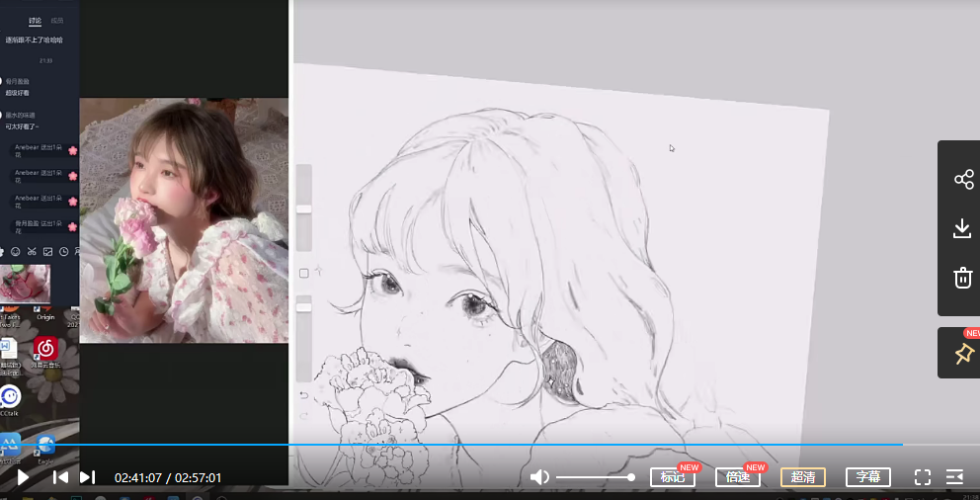This screenshot has width=980, height=500.
Task: Click the pin icon with NEW badge
Action: click(x=963, y=354)
